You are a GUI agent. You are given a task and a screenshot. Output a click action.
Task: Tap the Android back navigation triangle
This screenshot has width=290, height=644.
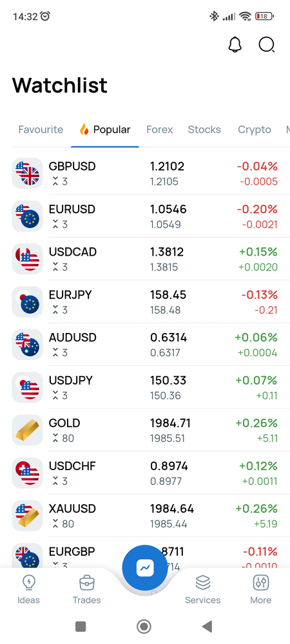coord(207,627)
